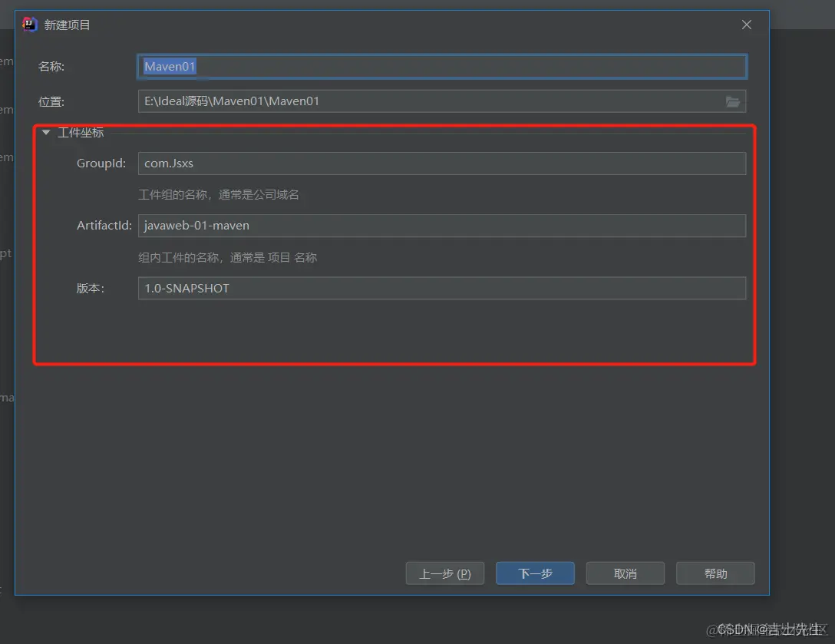Cancel the dialog with 取消
Screen dimensions: 835x644
tap(625, 573)
